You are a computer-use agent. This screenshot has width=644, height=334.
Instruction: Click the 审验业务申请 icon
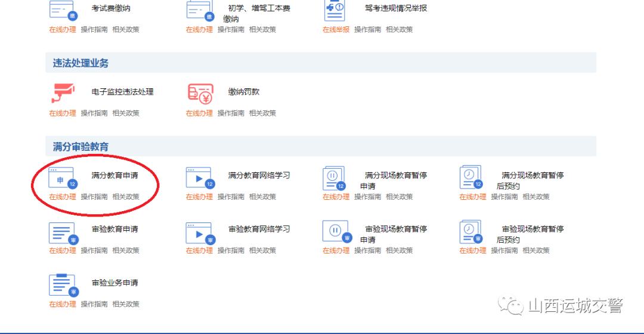(63, 285)
